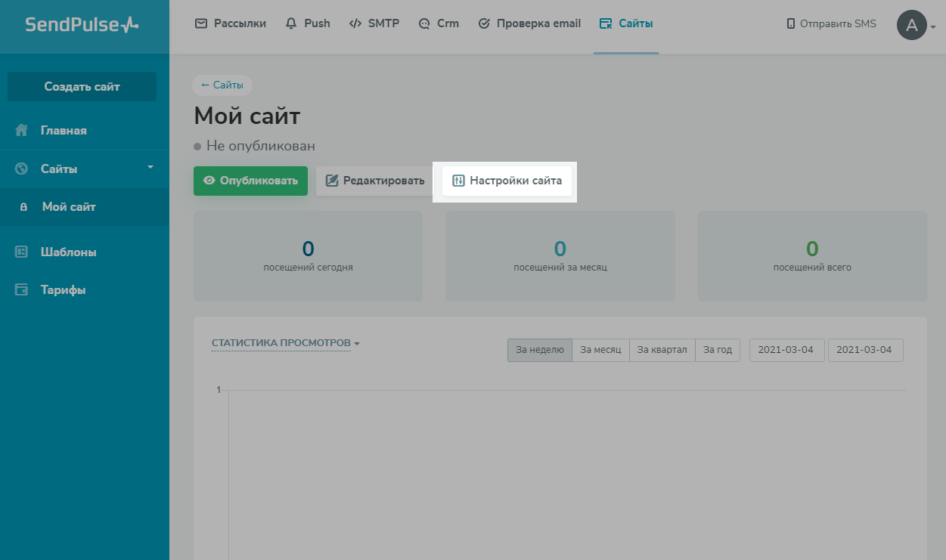Click the Сайты monitor icon in top navigation
946x560 pixels.
(604, 23)
